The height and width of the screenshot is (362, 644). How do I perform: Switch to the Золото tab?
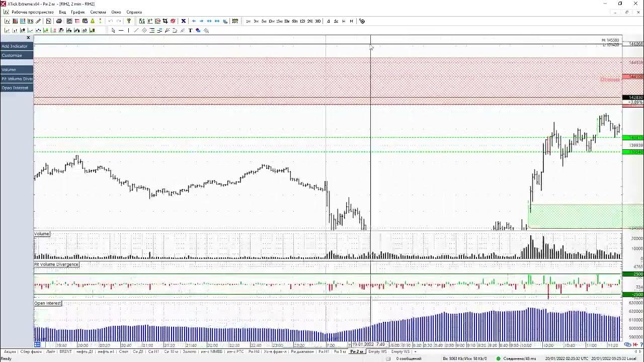click(x=189, y=351)
